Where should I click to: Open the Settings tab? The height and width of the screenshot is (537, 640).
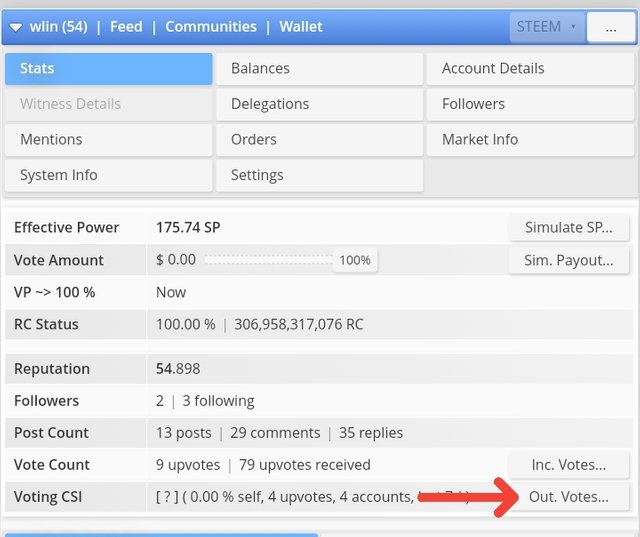tap(319, 175)
